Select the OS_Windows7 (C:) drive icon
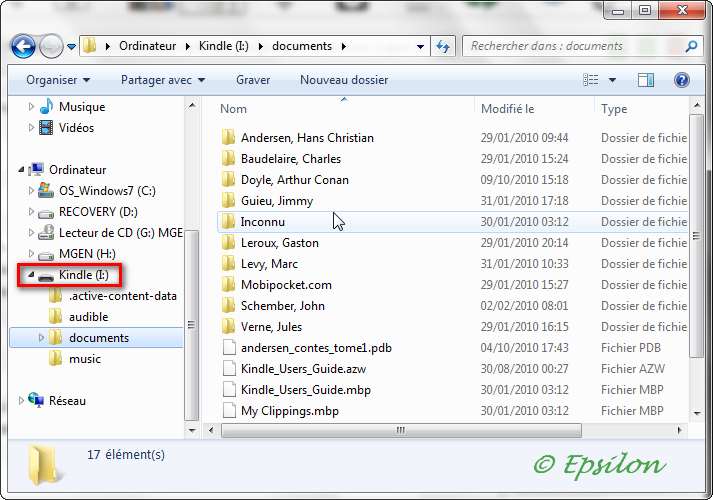 (45, 190)
